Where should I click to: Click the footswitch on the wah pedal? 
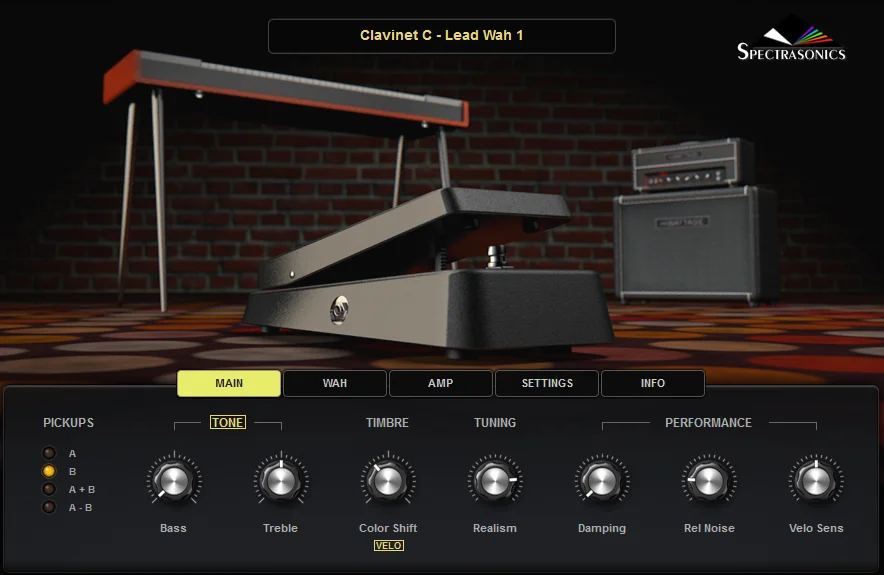point(497,256)
